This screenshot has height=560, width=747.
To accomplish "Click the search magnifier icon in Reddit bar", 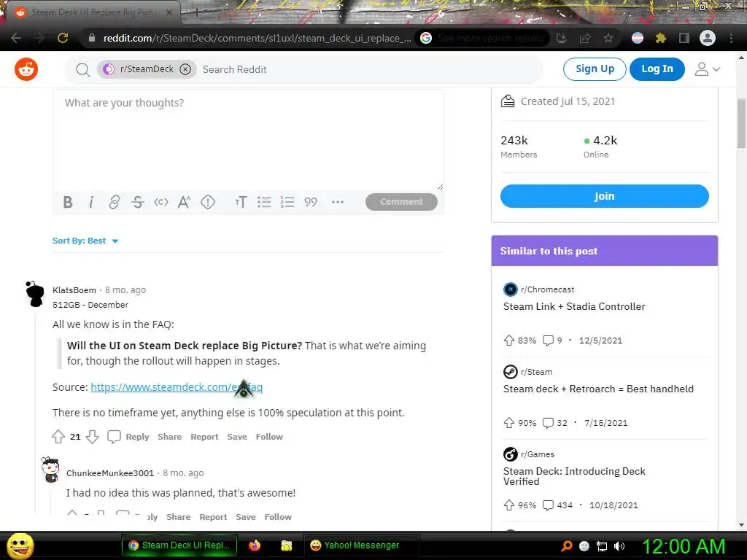I will click(x=83, y=69).
